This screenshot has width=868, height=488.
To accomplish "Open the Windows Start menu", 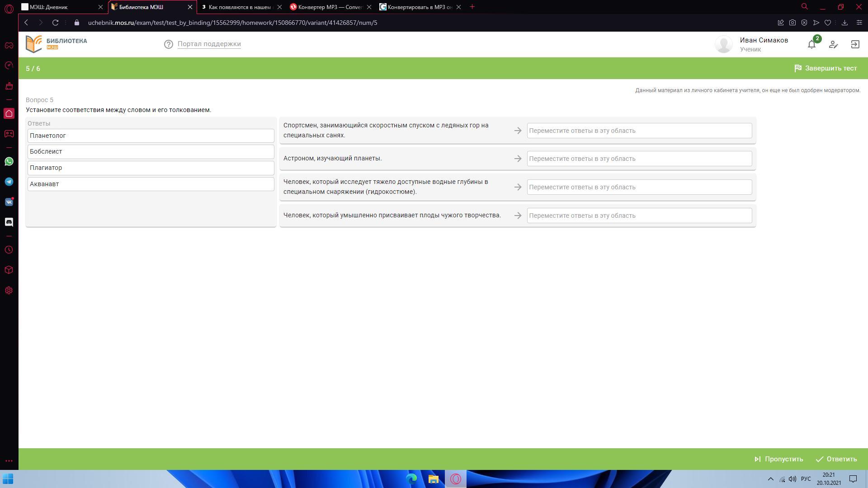I will (x=8, y=479).
